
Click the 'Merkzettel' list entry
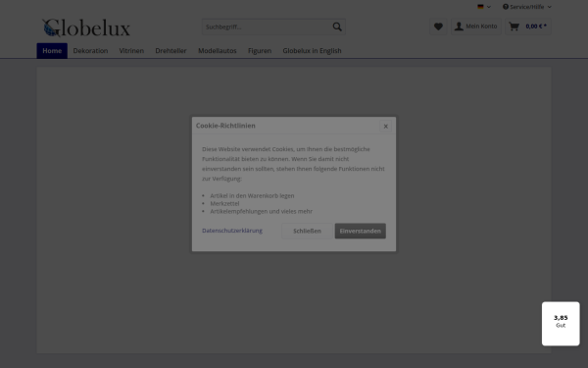(224, 203)
